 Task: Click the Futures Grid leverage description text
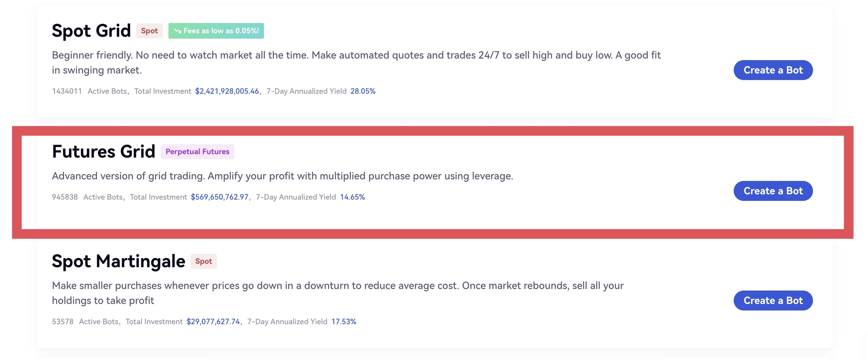click(x=282, y=176)
